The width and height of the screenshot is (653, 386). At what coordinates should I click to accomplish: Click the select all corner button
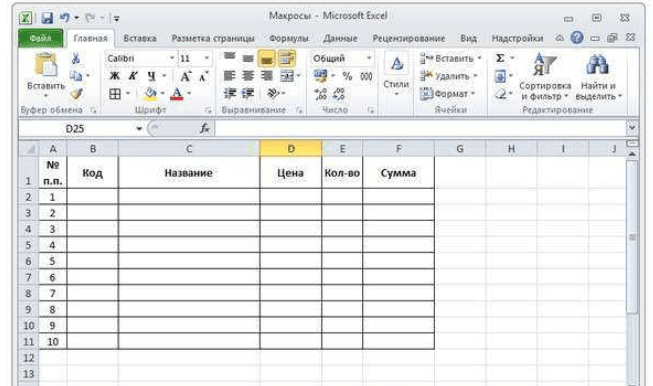[x=29, y=149]
